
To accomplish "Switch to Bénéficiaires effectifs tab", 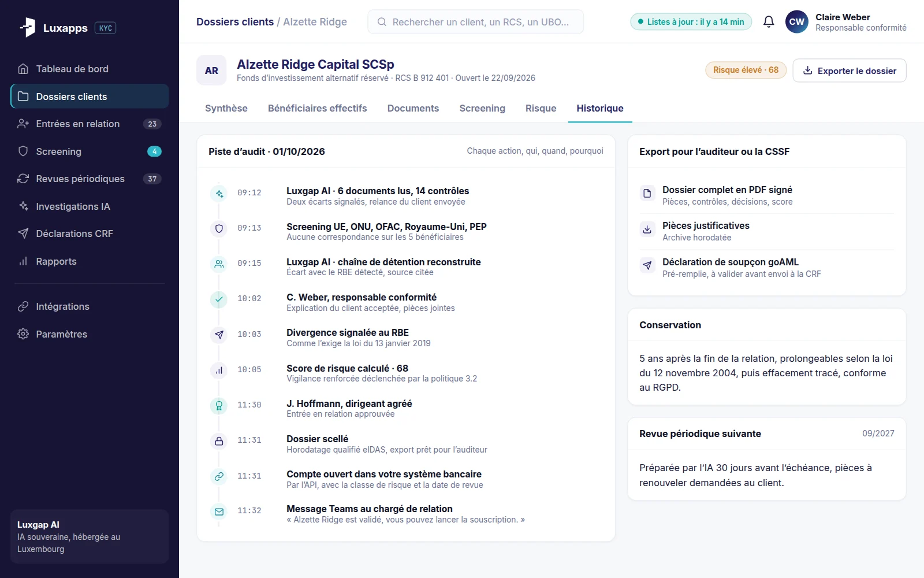I will pyautogui.click(x=317, y=108).
